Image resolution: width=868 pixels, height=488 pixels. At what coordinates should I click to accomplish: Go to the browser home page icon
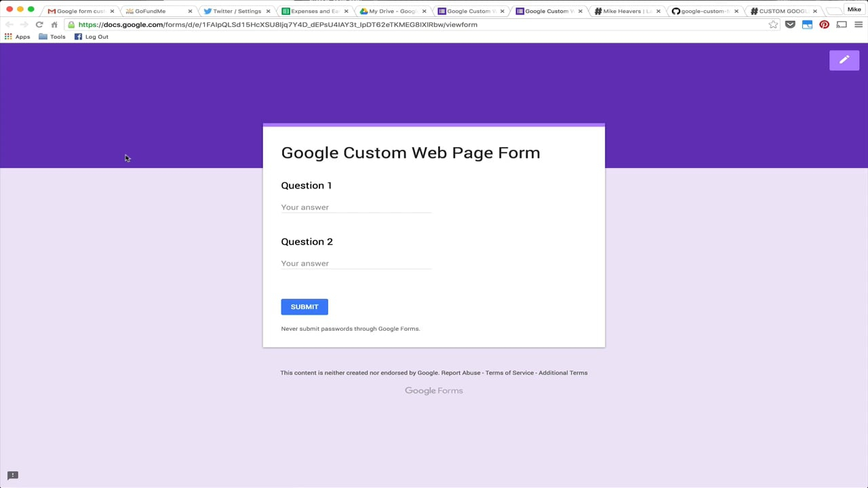[54, 24]
